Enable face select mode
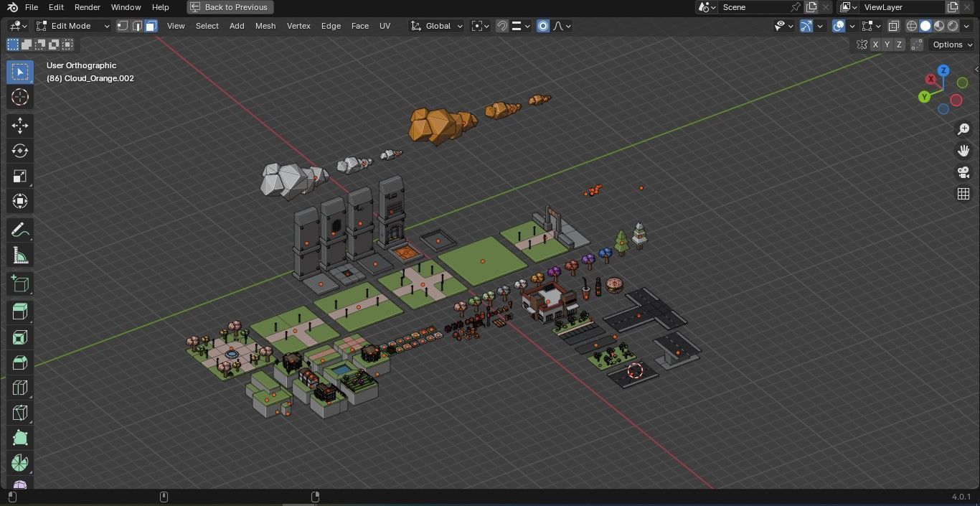Viewport: 980px width, 506px height. 151,26
